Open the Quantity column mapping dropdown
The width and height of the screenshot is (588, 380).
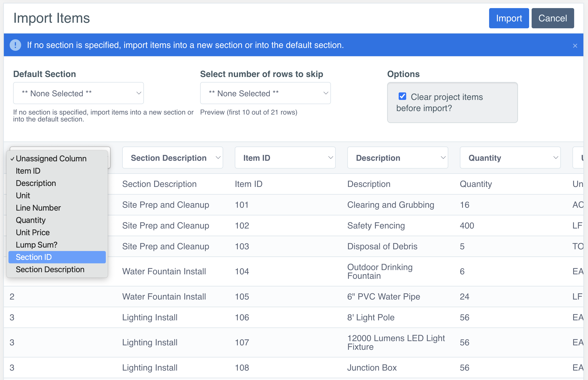(510, 158)
